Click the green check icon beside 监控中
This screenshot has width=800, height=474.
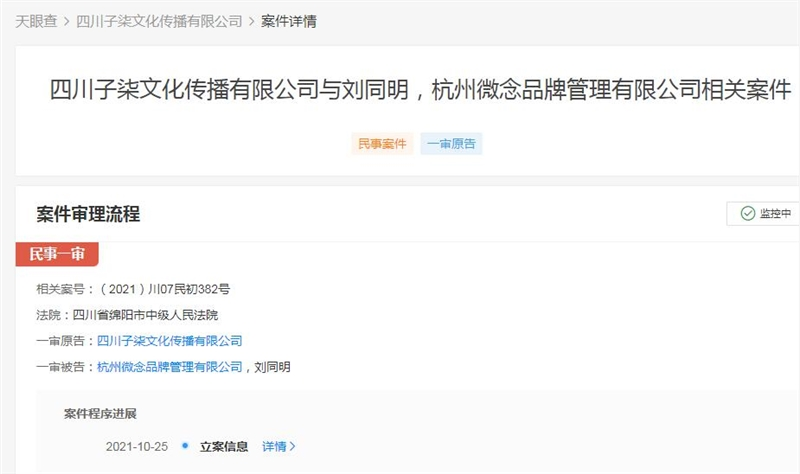[746, 213]
